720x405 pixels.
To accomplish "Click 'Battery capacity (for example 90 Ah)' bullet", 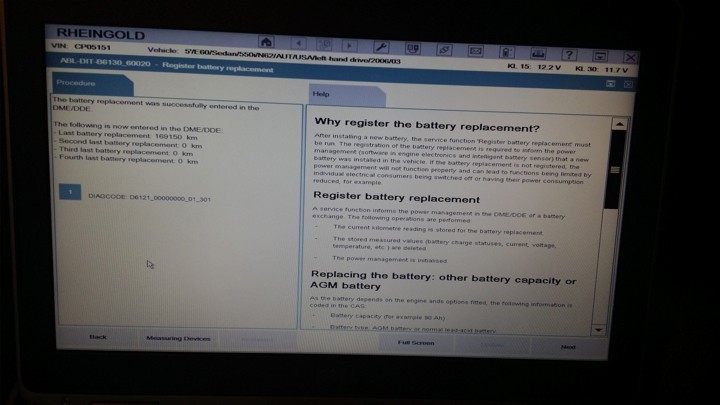I will (x=387, y=317).
